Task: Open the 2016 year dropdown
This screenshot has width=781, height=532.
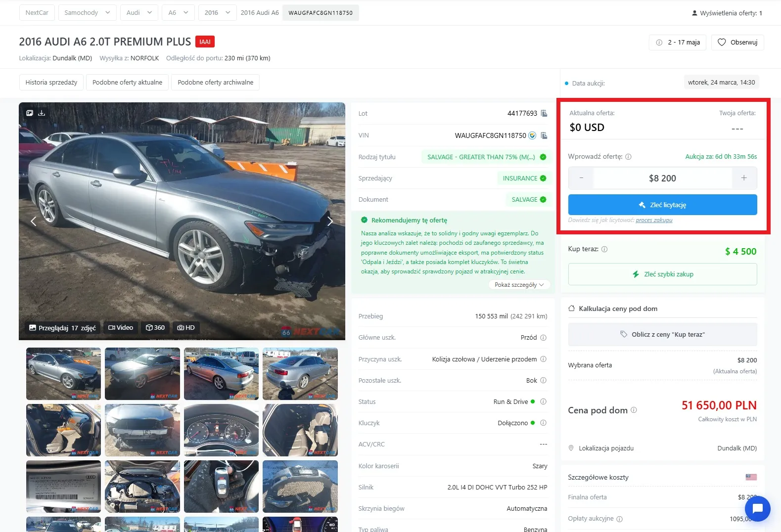Action: 217,13
